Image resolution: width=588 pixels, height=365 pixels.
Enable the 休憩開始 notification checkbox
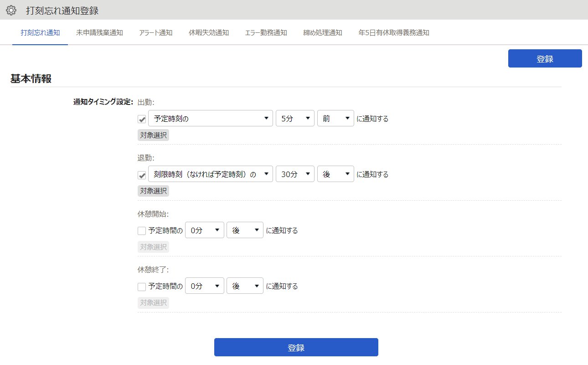pyautogui.click(x=142, y=231)
